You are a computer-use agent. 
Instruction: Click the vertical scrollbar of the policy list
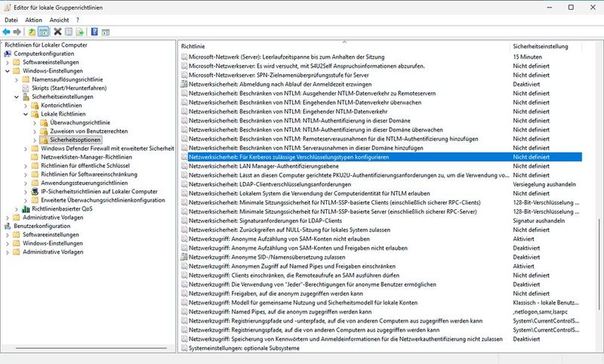click(x=599, y=264)
